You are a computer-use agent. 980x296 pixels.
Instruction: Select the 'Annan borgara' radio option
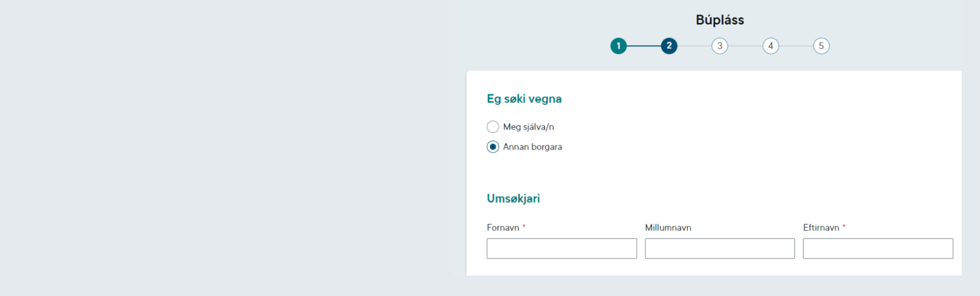point(493,147)
